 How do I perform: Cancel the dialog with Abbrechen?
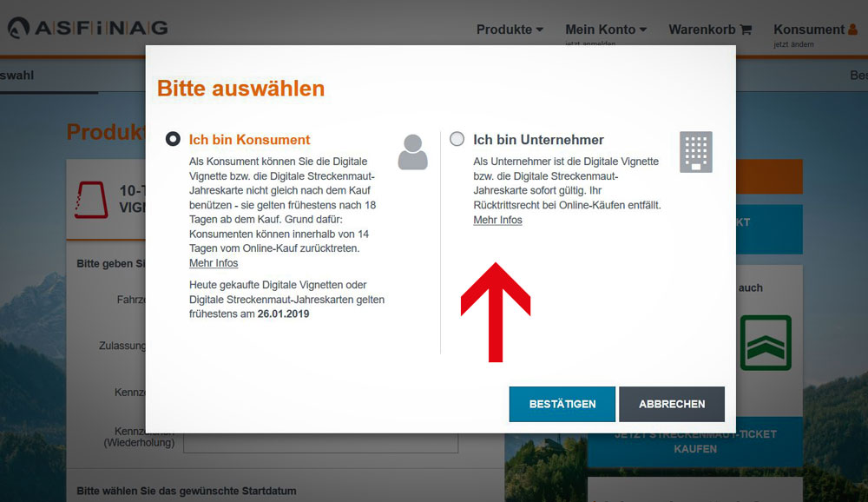point(671,404)
